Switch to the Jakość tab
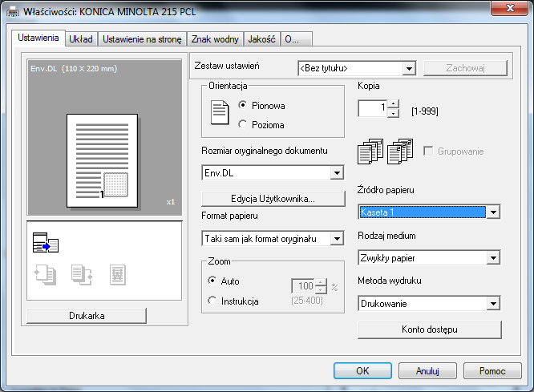Image resolution: width=534 pixels, height=392 pixels. pyautogui.click(x=261, y=39)
